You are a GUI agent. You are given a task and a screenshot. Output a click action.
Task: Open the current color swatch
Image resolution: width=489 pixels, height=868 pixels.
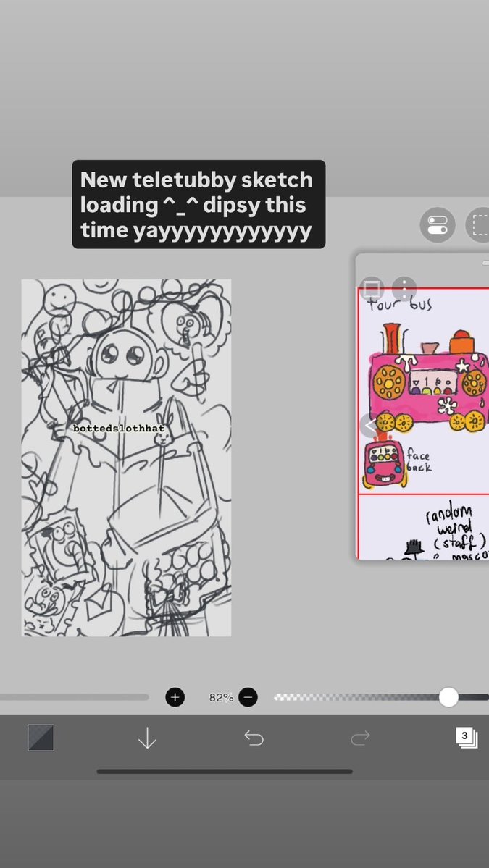pos(41,738)
